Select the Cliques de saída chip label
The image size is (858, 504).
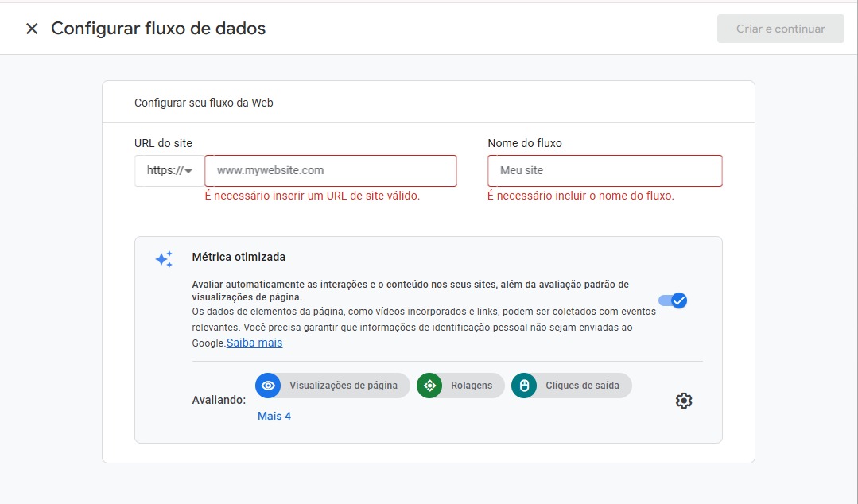[582, 386]
